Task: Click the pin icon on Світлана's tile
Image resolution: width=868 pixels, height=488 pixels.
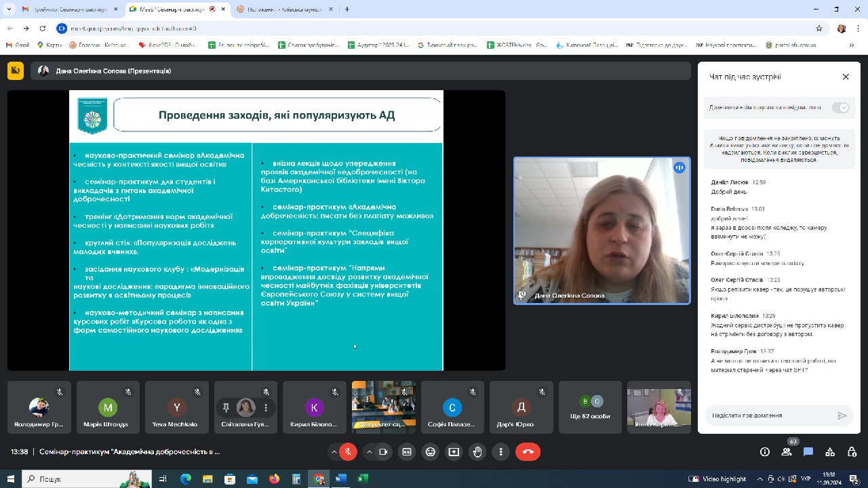Action: pyautogui.click(x=226, y=407)
